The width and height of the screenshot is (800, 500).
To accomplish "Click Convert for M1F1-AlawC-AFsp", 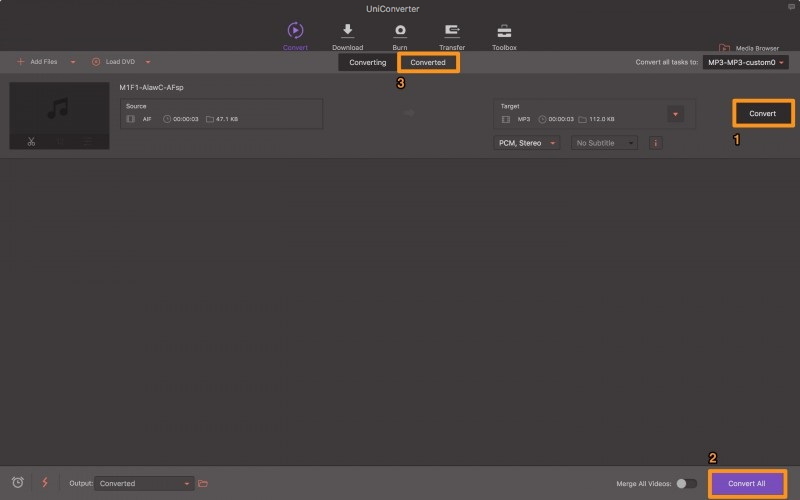I will [x=763, y=113].
